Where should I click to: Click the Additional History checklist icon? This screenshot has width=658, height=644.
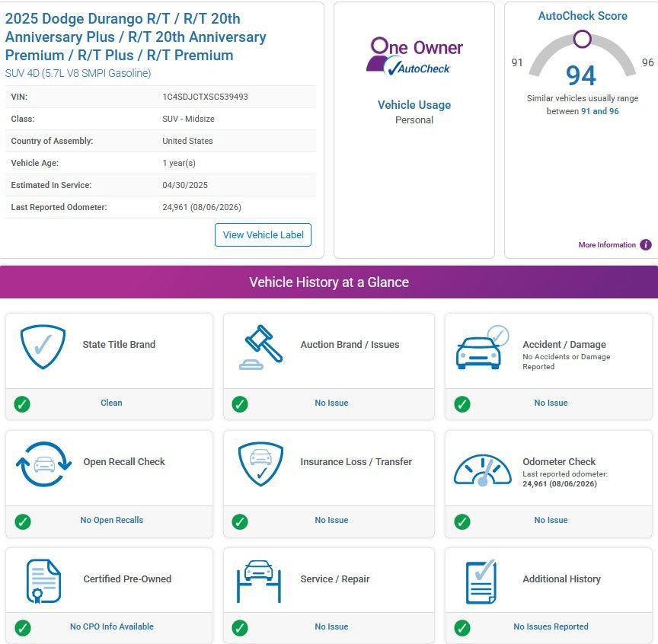[x=481, y=582]
